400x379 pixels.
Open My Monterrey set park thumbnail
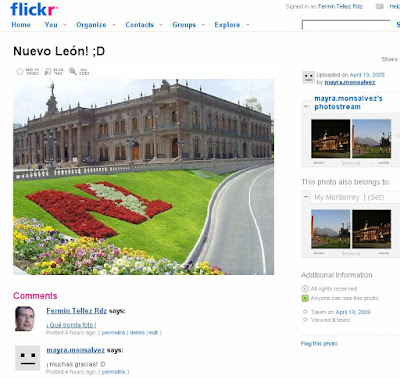coord(330,229)
